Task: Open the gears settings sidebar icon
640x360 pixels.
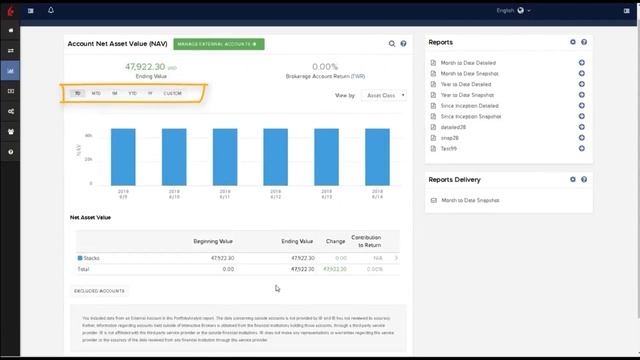Action: coord(11,111)
